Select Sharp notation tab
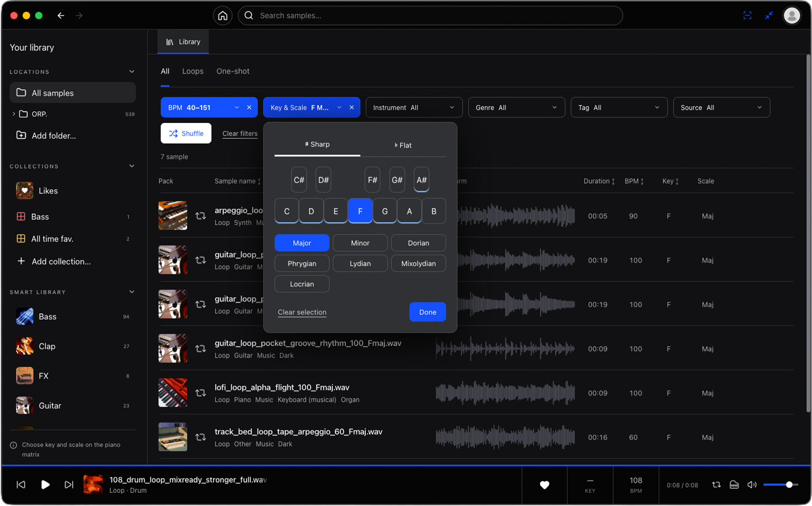 [x=317, y=144]
